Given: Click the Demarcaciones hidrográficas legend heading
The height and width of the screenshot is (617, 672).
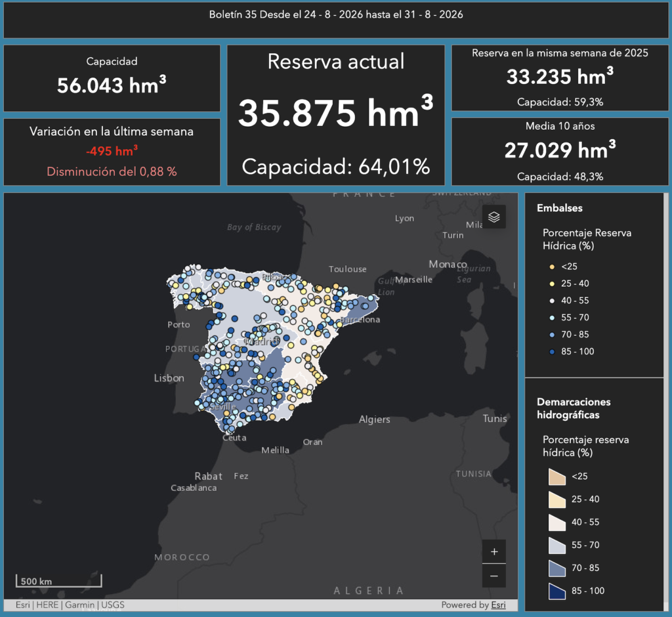Looking at the screenshot, I should (x=574, y=408).
